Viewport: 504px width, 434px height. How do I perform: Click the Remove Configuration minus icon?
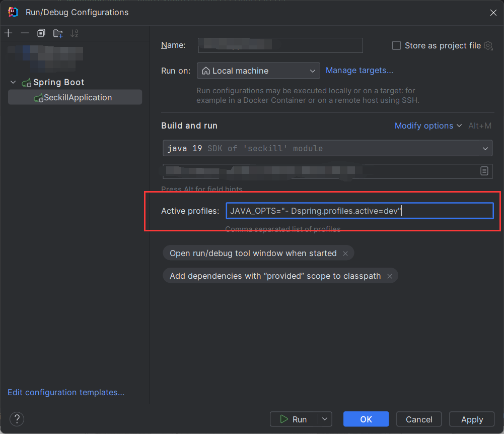25,33
